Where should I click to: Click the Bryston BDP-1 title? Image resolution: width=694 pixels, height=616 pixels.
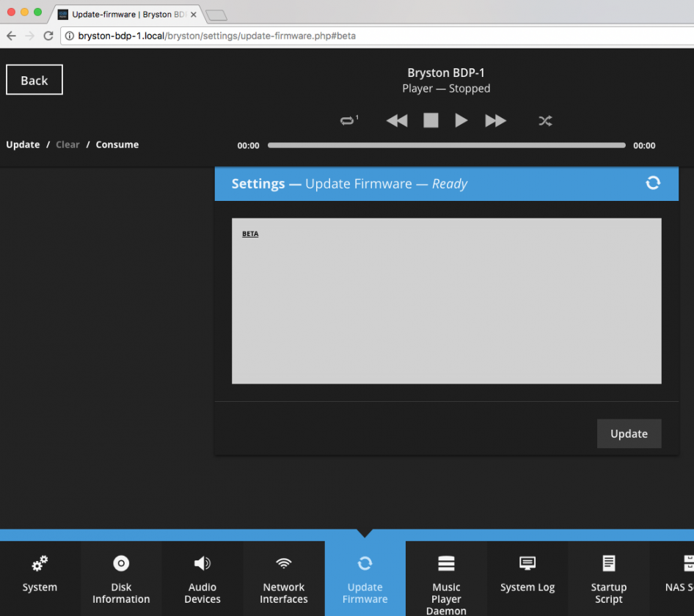(446, 73)
